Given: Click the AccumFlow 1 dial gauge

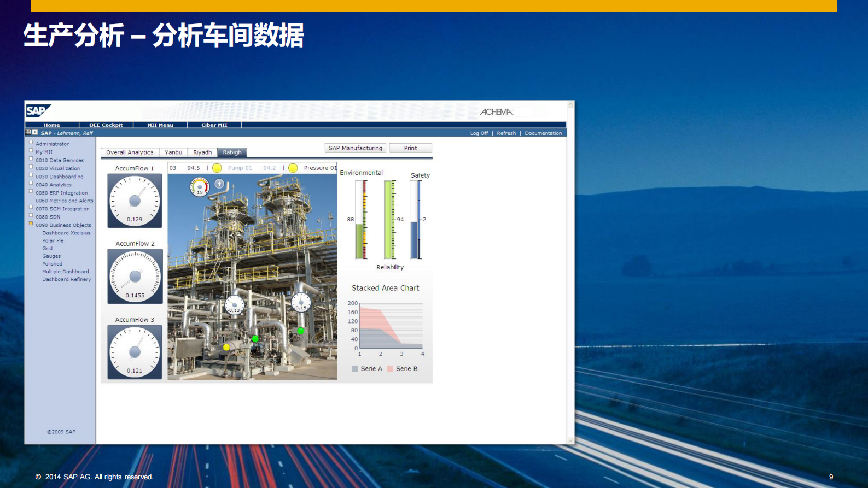Looking at the screenshot, I should tap(135, 201).
